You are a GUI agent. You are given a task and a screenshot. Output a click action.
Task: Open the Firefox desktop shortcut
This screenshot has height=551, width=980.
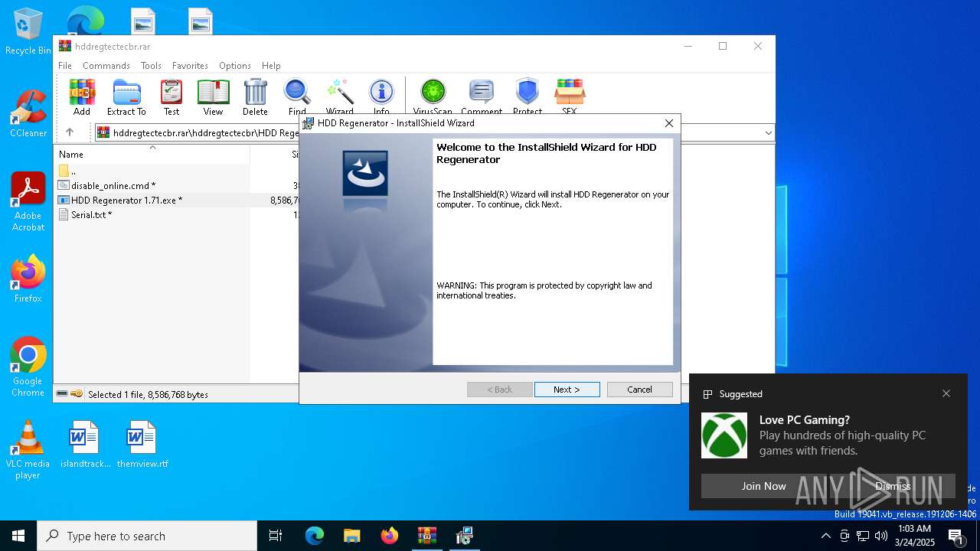pyautogui.click(x=28, y=279)
